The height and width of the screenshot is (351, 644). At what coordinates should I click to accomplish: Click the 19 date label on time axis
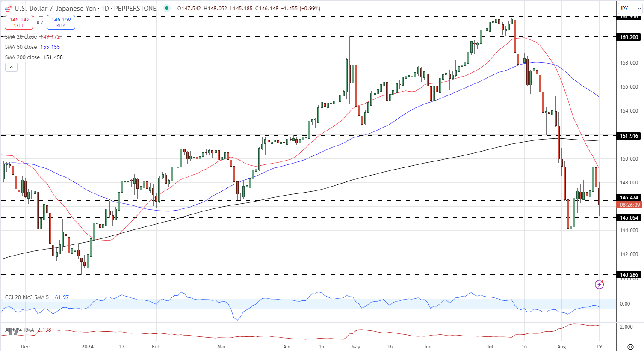[x=599, y=347]
